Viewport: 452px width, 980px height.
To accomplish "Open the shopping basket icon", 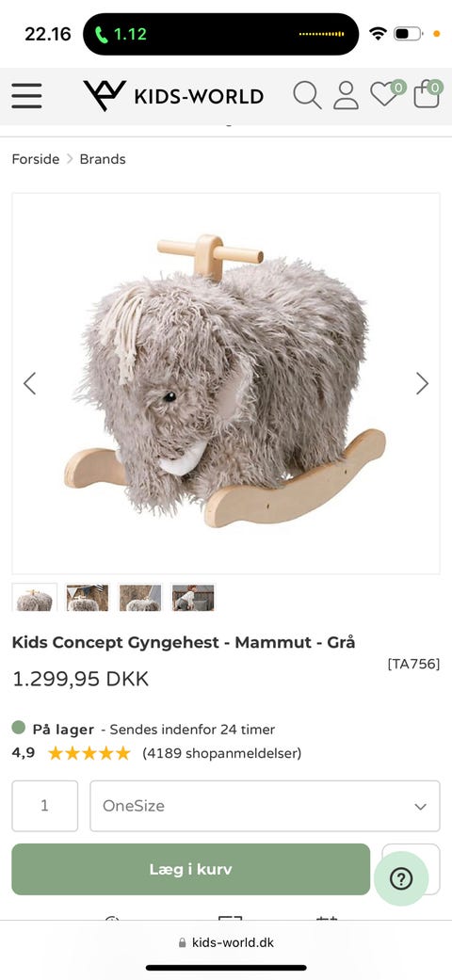I will (428, 94).
